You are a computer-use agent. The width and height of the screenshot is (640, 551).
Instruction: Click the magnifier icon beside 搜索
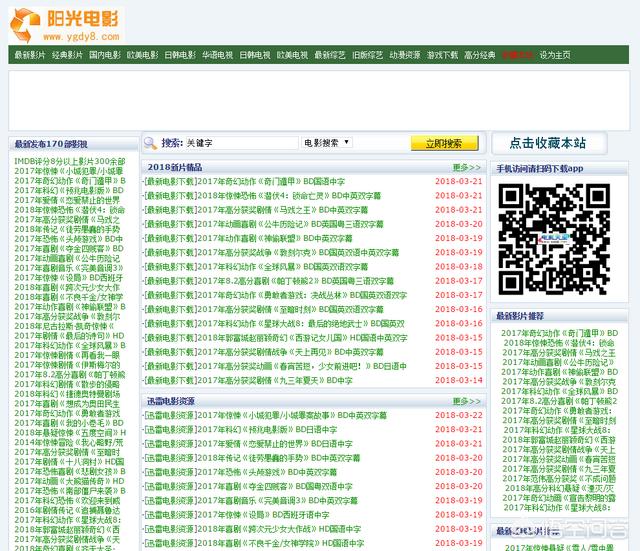tap(150, 143)
